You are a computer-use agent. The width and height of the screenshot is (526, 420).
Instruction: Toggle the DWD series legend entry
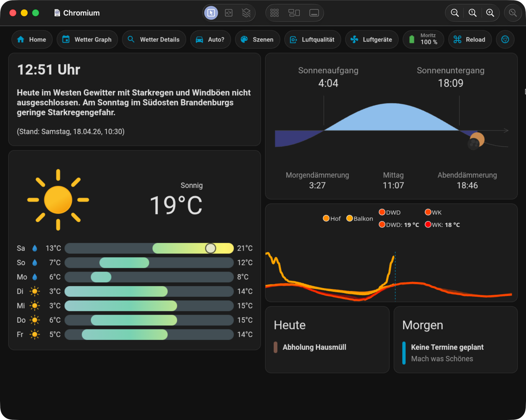point(390,212)
